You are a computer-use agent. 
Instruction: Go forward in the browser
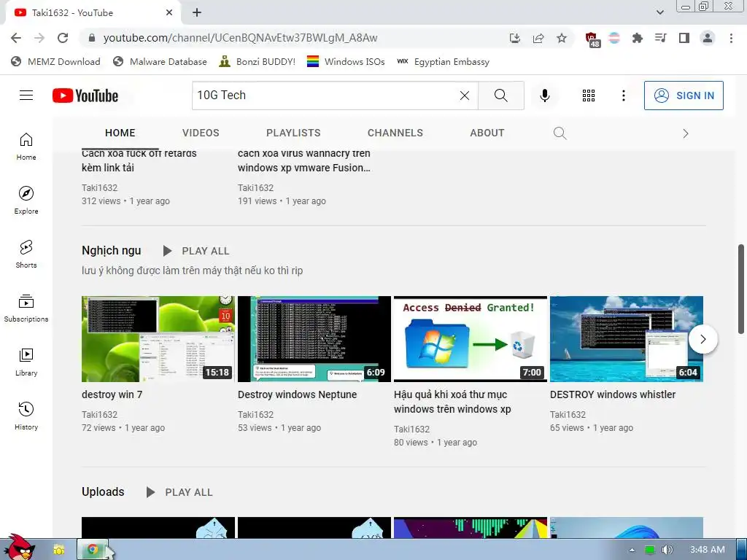[39, 38]
